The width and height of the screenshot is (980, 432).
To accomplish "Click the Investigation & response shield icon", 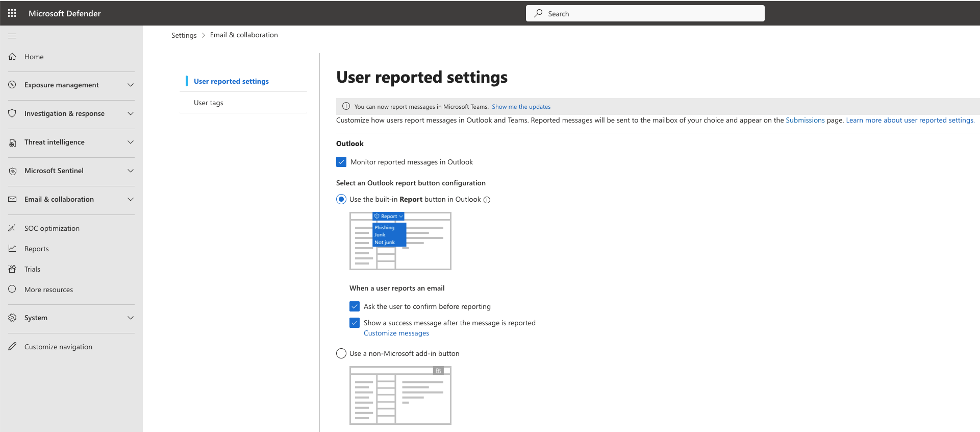I will click(12, 113).
